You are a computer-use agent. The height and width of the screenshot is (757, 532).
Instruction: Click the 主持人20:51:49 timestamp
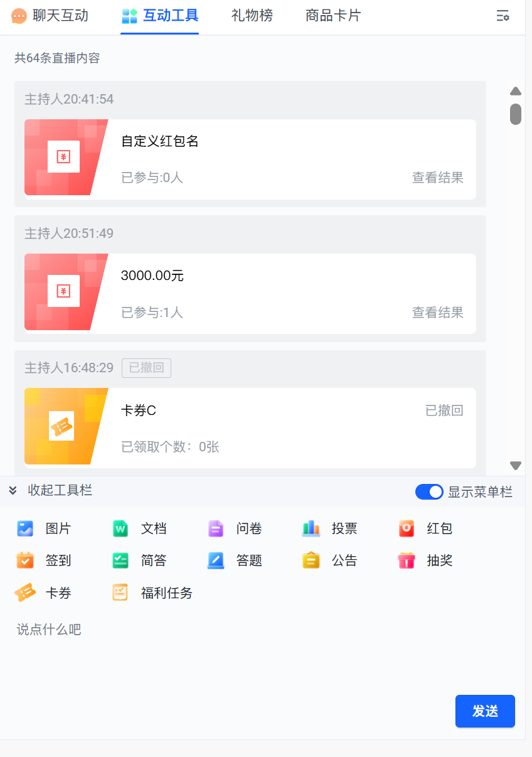tap(69, 234)
